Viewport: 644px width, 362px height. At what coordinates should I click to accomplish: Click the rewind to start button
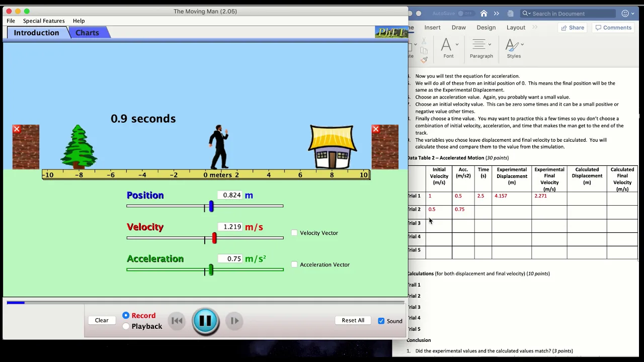point(177,321)
